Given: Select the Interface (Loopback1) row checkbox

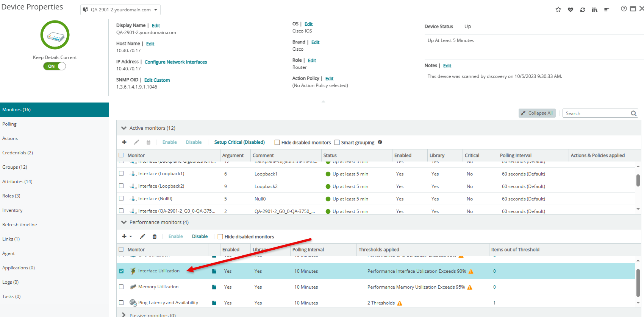Looking at the screenshot, I should (121, 173).
